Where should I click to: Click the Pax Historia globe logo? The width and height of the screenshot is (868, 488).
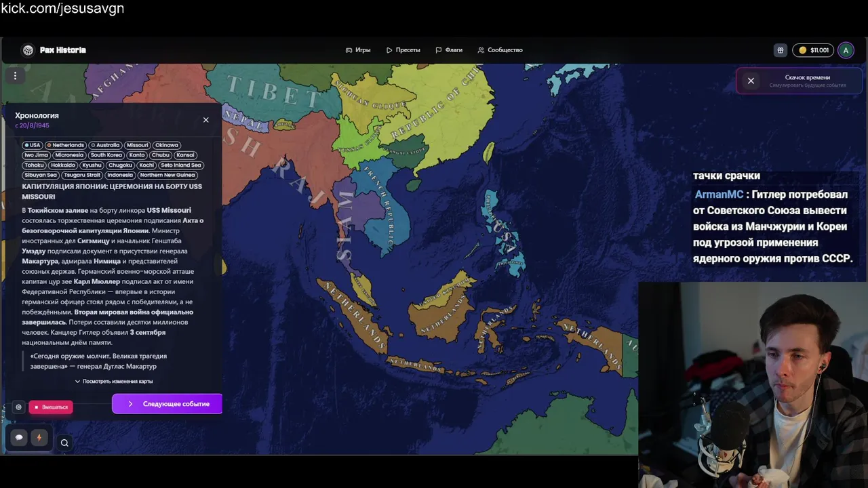28,50
